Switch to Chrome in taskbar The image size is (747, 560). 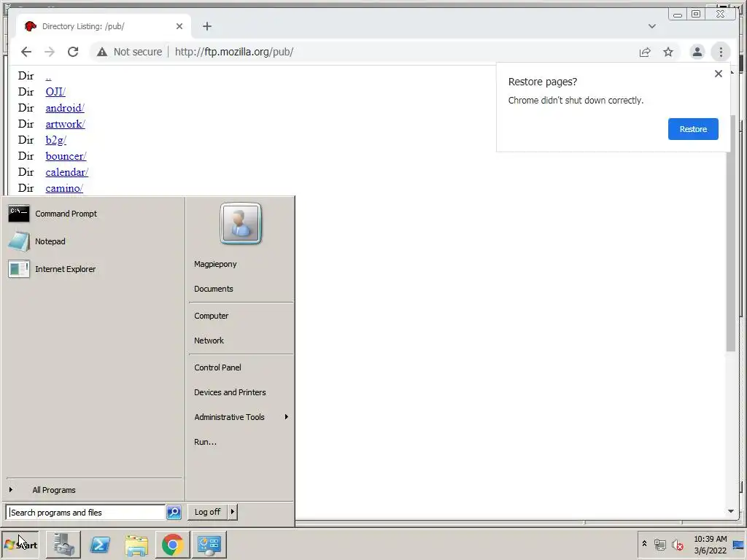coord(172,545)
